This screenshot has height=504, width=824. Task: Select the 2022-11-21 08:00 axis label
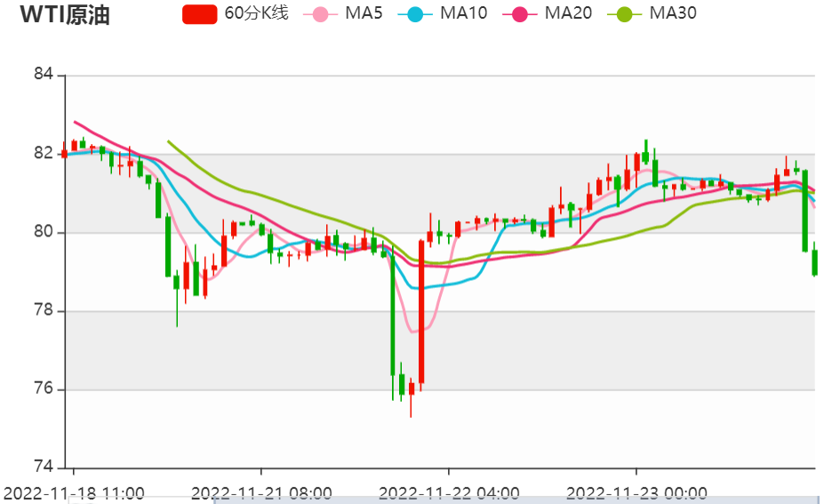(261, 492)
